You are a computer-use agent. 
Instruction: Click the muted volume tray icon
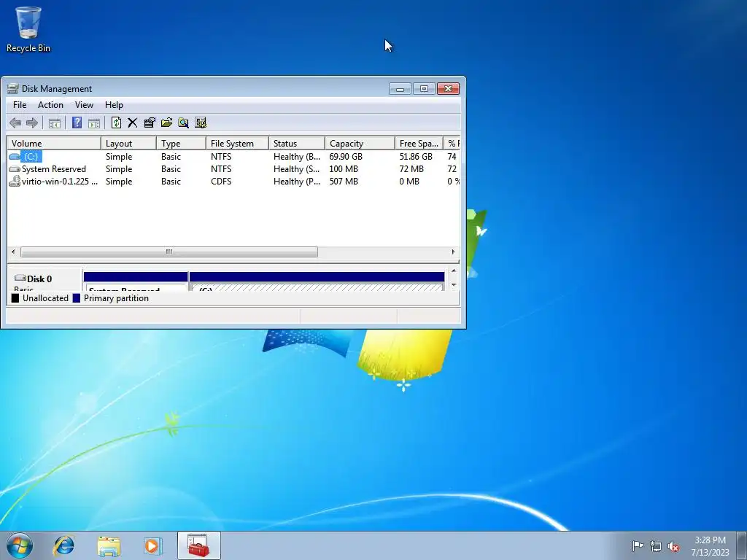[x=673, y=546]
